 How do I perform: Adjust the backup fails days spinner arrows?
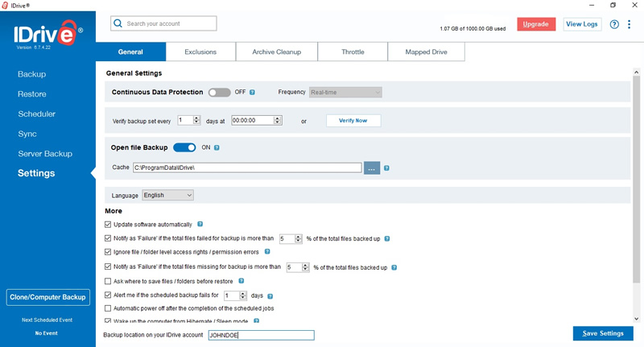click(x=243, y=295)
